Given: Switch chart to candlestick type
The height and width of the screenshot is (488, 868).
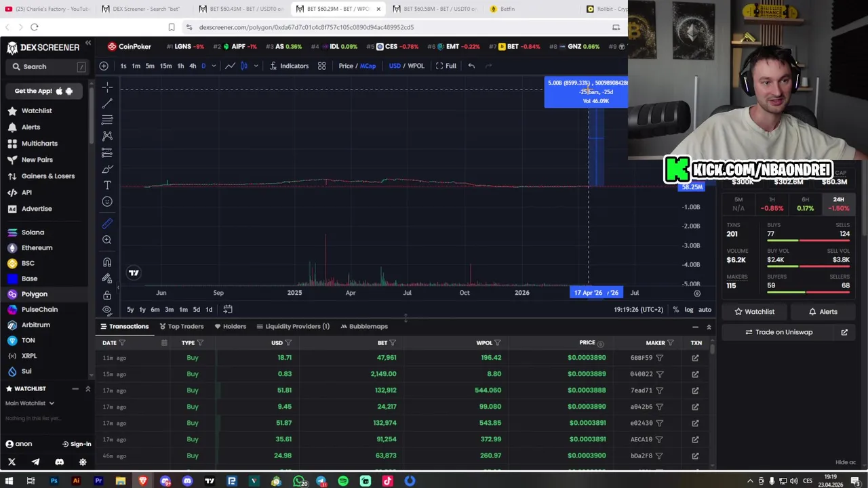Looking at the screenshot, I should click(x=244, y=66).
